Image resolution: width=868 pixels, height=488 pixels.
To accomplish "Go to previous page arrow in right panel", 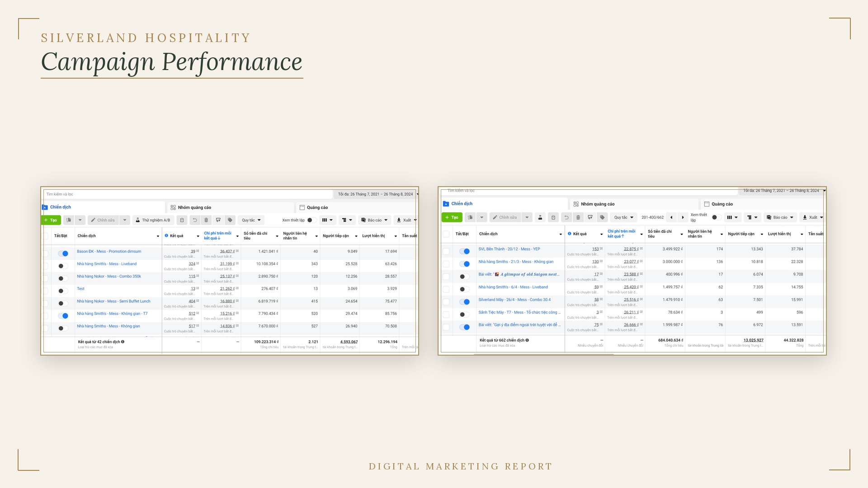I will [x=671, y=217].
